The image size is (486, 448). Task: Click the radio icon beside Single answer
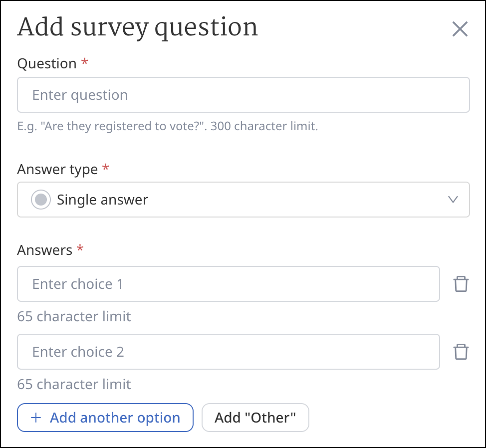41,200
